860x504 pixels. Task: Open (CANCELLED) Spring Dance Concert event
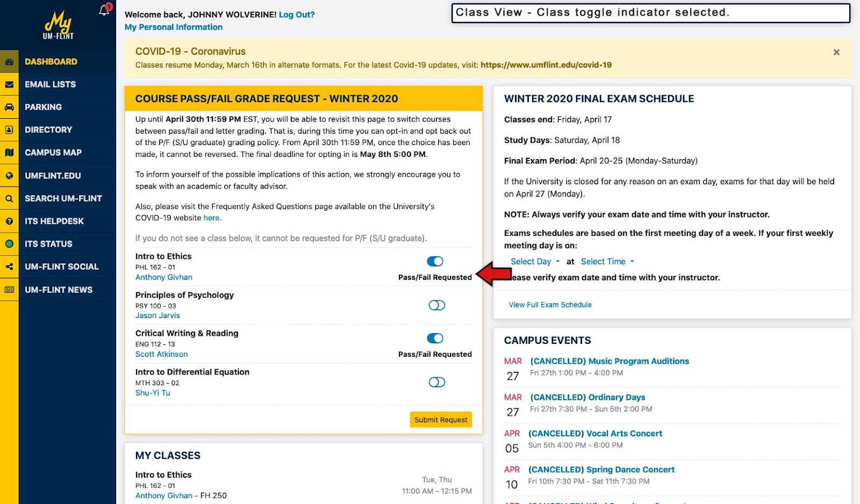(x=601, y=469)
